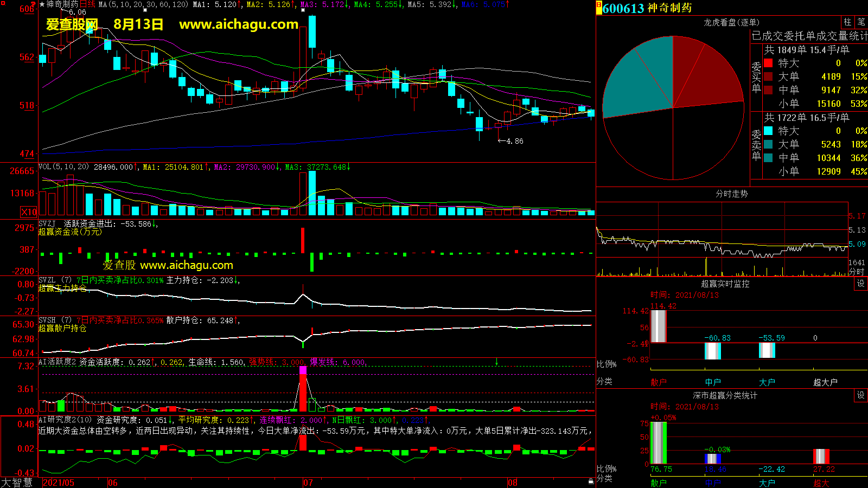Viewport: 868px width, 488px height.
Task: Click the MA(5,10,20,30,60,120) indicator parameters
Action: coord(143,4)
